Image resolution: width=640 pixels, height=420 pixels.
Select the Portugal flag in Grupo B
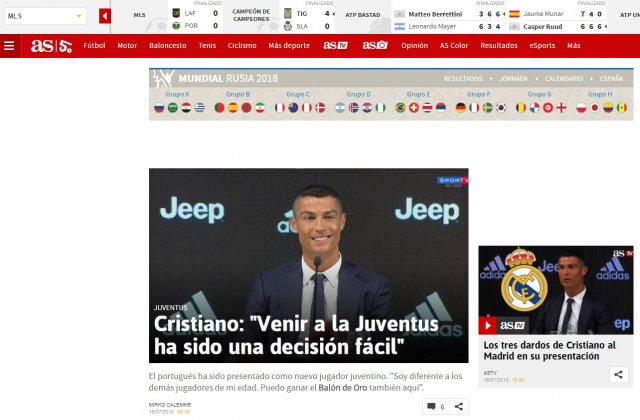pyautogui.click(x=220, y=108)
